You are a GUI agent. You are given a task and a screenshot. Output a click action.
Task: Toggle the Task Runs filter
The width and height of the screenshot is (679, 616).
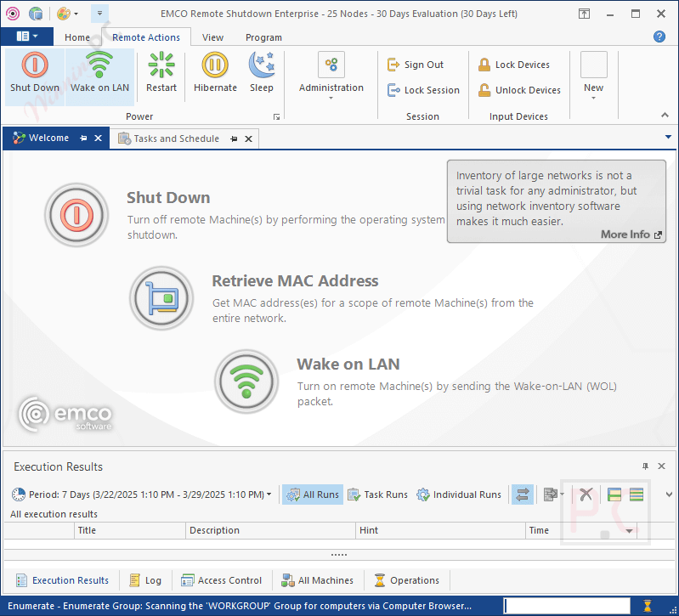coord(377,494)
